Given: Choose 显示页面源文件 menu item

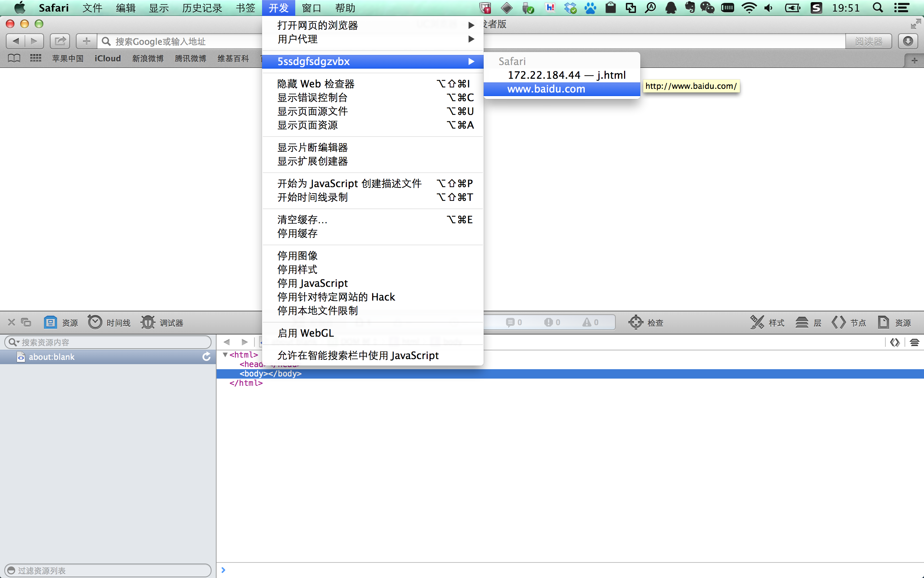Looking at the screenshot, I should [x=372, y=111].
